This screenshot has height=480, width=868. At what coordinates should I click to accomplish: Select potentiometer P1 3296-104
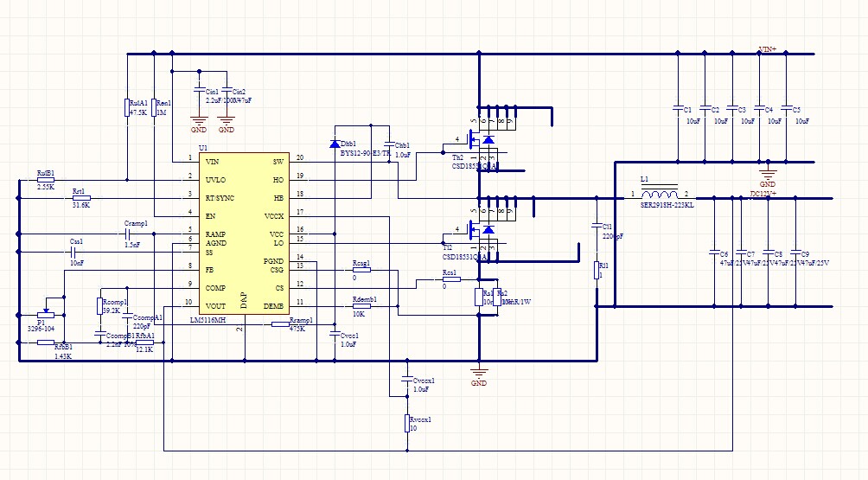[46, 313]
